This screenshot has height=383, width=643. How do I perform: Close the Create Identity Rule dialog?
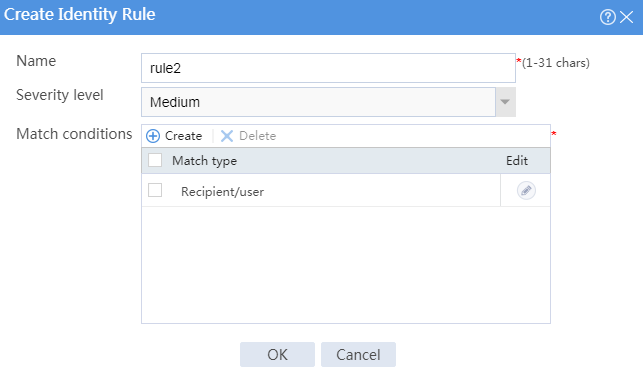[627, 17]
